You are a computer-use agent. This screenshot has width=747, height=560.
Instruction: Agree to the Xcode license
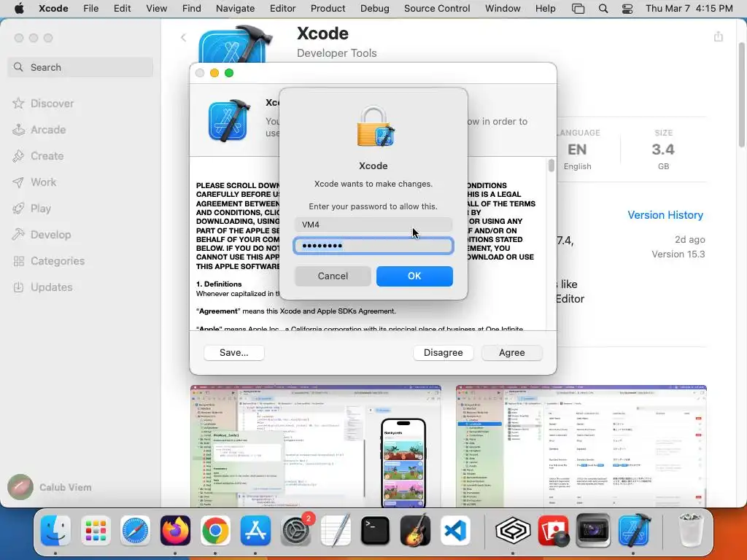pos(511,352)
